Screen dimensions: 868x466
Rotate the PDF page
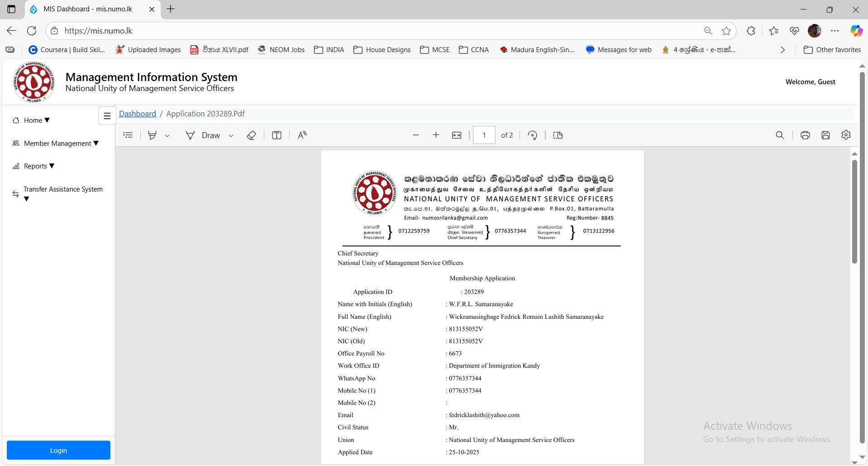click(533, 135)
